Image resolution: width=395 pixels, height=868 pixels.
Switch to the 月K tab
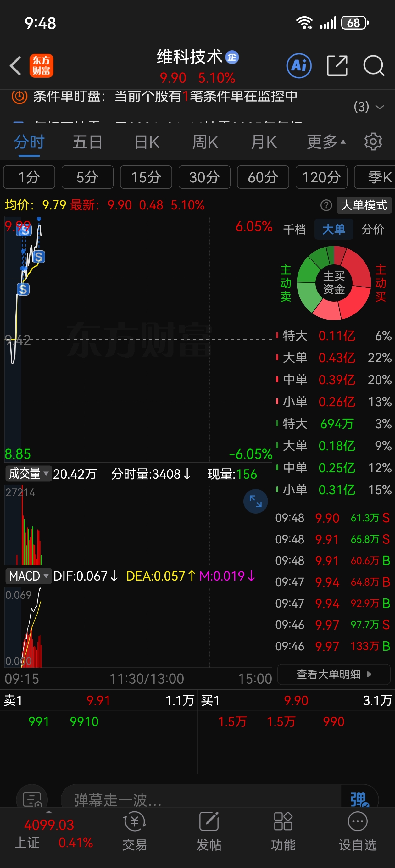coord(264,142)
